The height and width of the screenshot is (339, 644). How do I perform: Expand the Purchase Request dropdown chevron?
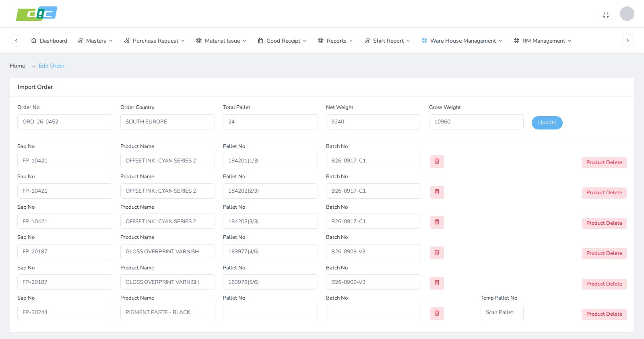click(x=183, y=41)
